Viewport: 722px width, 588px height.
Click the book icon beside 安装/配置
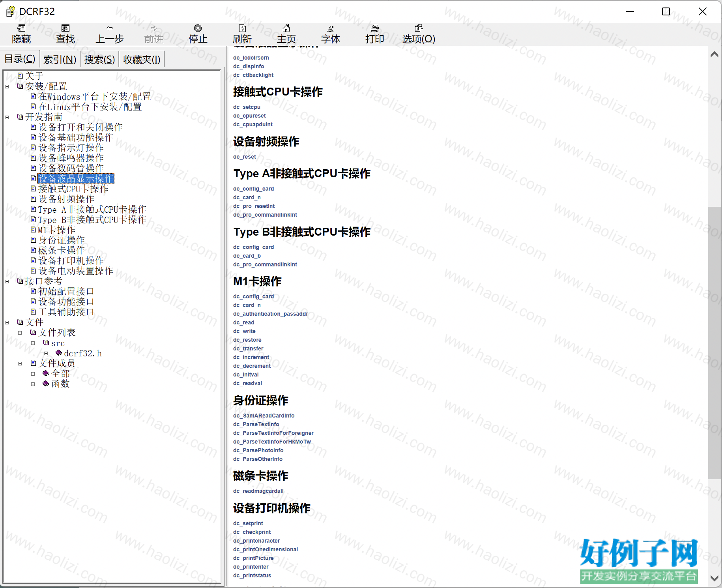[20, 86]
